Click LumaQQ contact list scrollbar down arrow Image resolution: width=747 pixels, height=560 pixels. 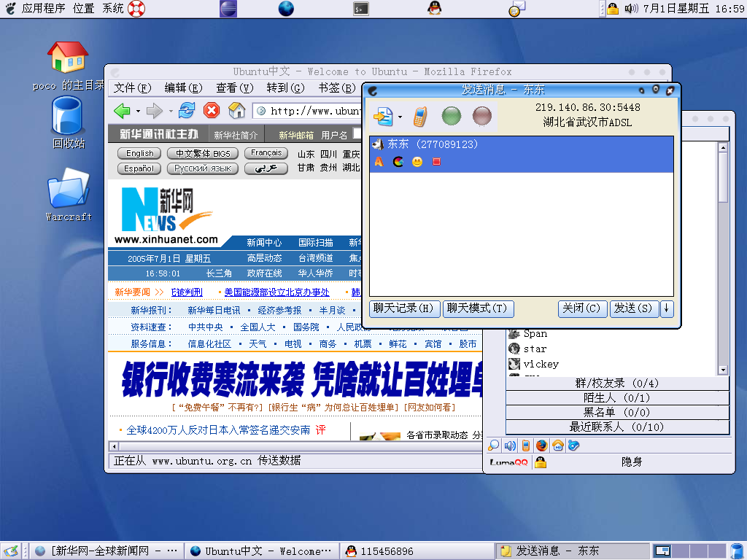[723, 370]
